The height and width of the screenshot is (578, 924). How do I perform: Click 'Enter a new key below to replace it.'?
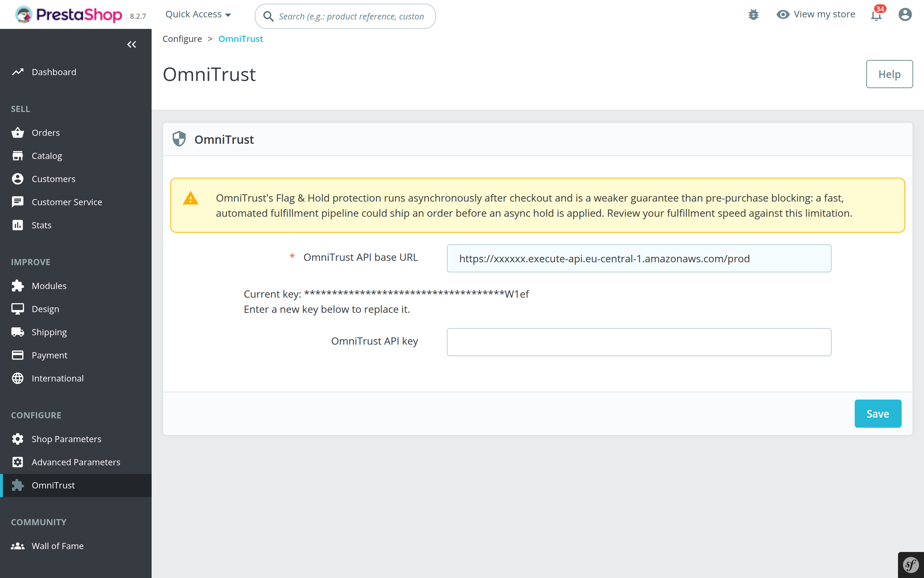coord(327,309)
